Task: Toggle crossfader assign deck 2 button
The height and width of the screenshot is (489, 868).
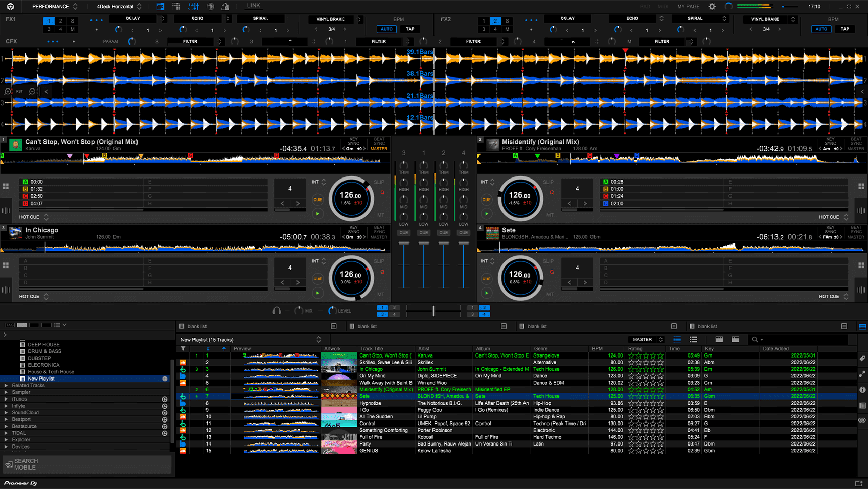Action: click(484, 308)
